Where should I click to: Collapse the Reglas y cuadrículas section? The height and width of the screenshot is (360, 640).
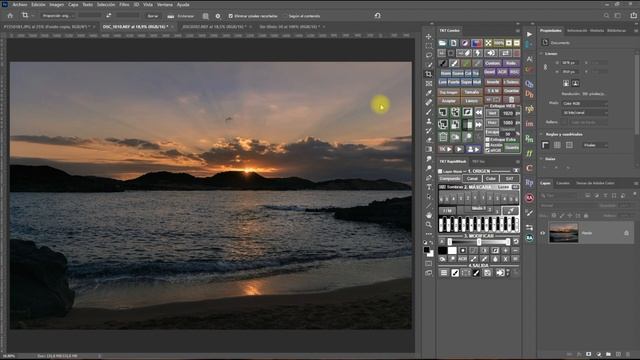click(x=542, y=134)
